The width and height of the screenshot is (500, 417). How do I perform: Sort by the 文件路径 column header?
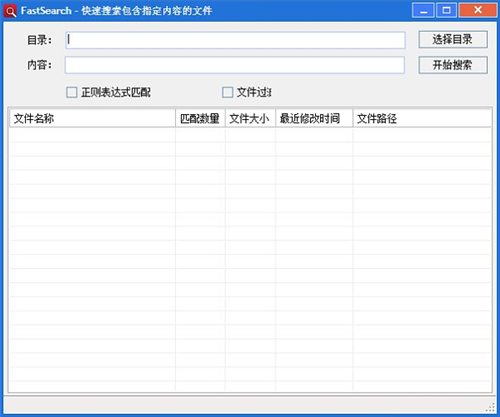[422, 118]
